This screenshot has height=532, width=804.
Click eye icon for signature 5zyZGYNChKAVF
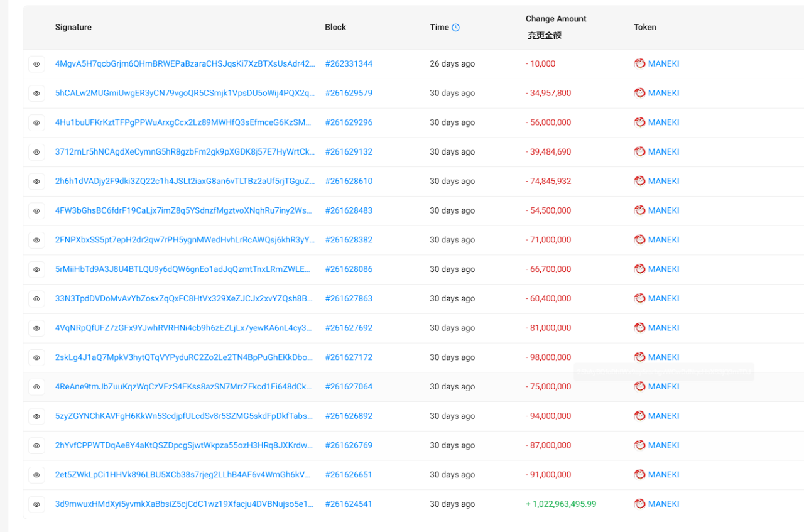[36, 416]
